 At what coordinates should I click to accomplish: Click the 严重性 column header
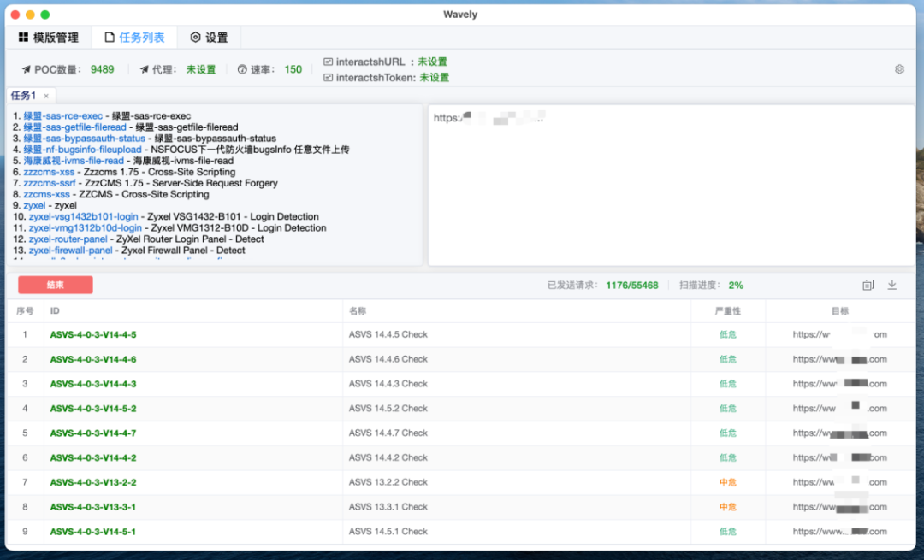(728, 311)
